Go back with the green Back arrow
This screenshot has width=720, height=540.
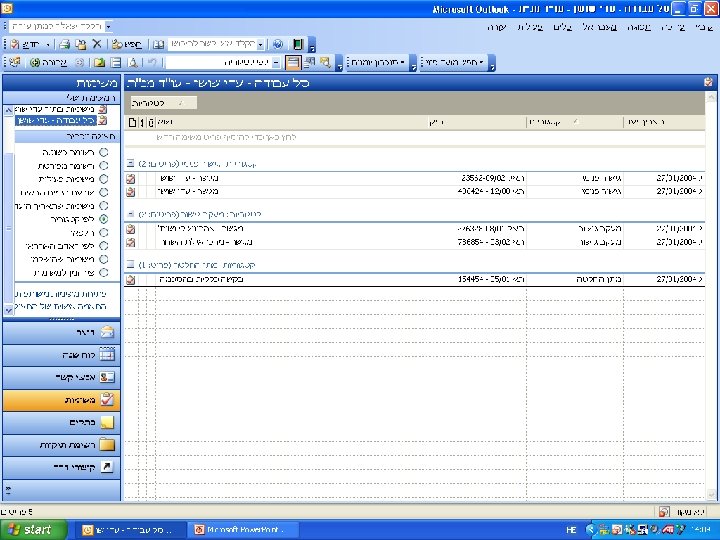coord(35,63)
